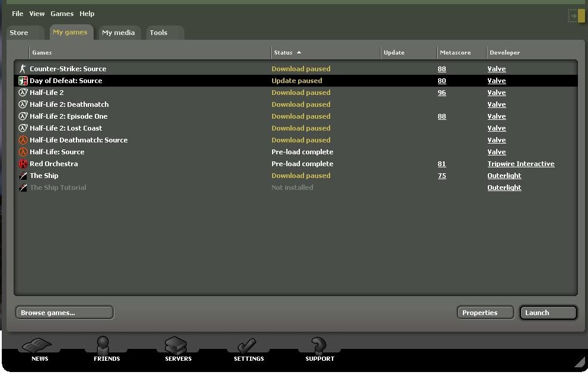This screenshot has height=375, width=588.
Task: Select the Half-Life Deathmatch: Source row
Action: 296,140
